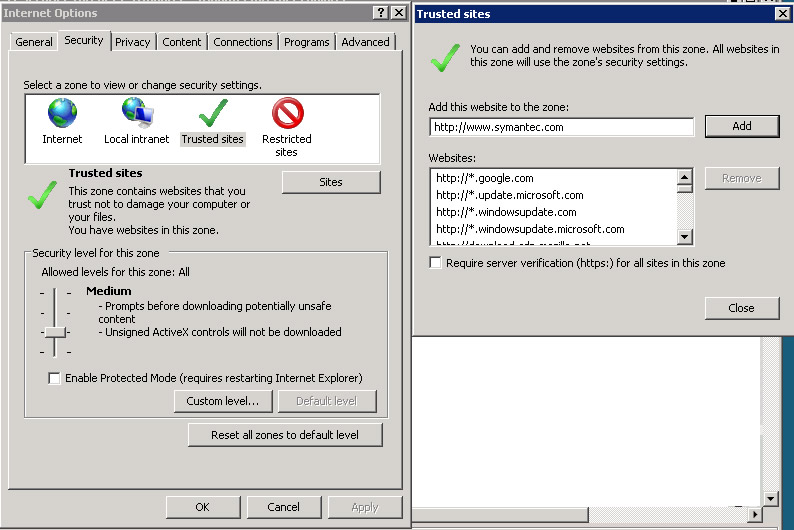
Task: Select the Restricted sites zone icon
Action: click(287, 113)
